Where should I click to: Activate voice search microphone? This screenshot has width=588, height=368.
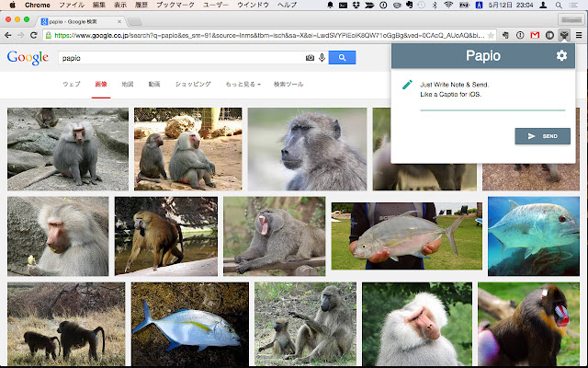[322, 58]
